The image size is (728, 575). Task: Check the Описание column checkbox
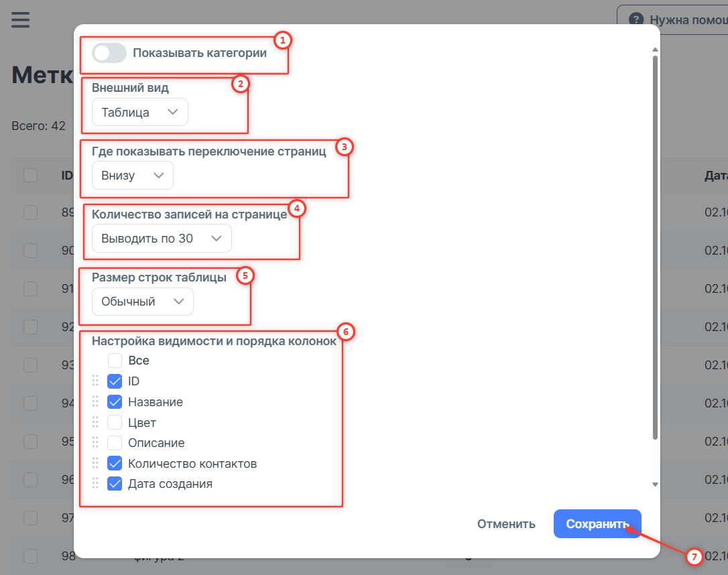[x=115, y=443]
